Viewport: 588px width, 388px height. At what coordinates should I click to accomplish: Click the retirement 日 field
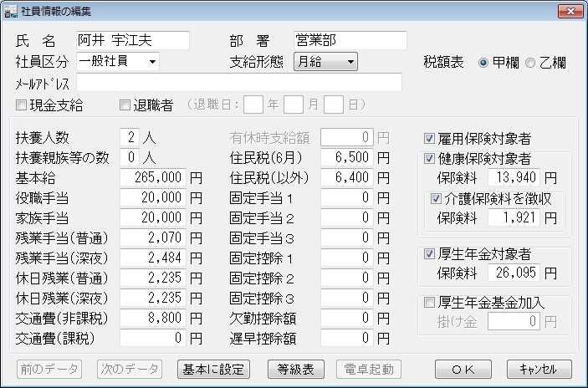[x=334, y=105]
